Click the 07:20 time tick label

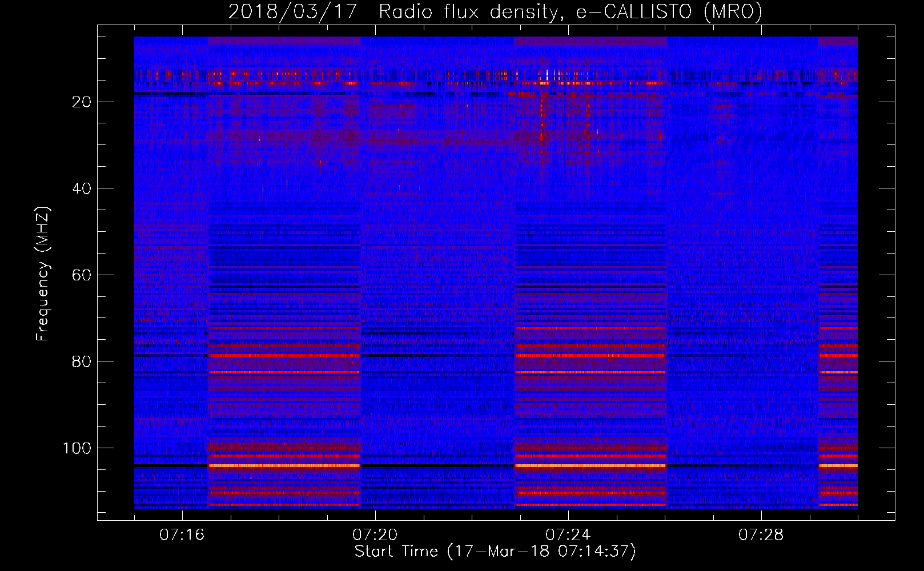pos(375,535)
